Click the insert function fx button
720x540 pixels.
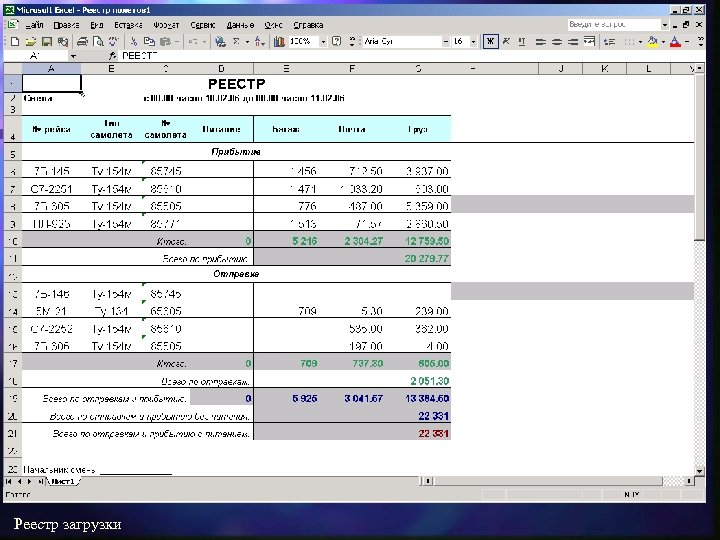[x=112, y=56]
